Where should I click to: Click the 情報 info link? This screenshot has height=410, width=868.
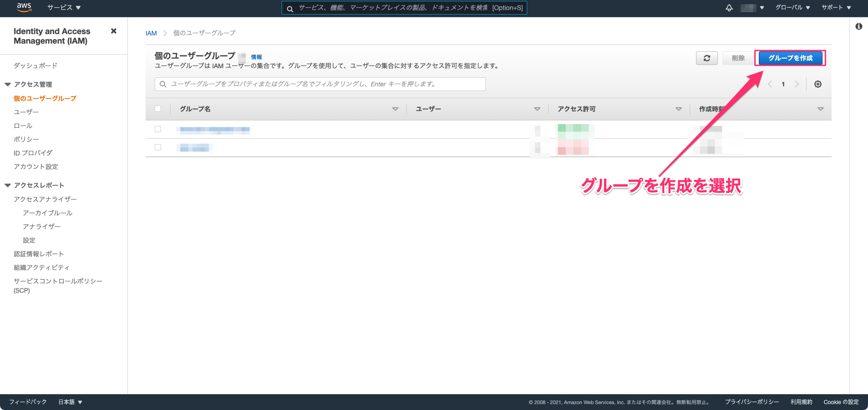(x=257, y=57)
